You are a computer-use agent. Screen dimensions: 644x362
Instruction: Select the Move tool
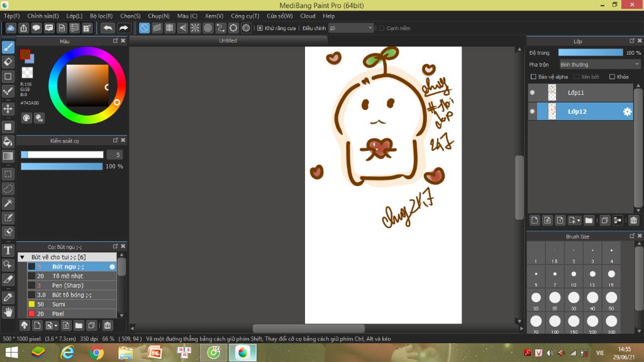click(x=8, y=109)
